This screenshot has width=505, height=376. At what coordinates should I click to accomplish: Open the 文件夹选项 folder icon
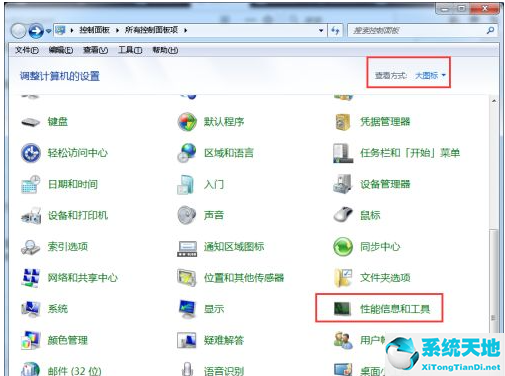343,278
